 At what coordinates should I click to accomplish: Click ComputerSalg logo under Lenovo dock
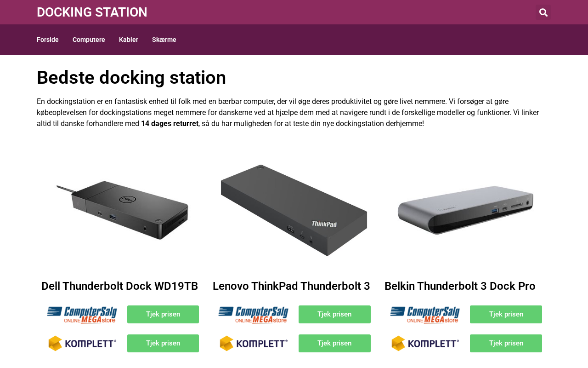click(253, 315)
